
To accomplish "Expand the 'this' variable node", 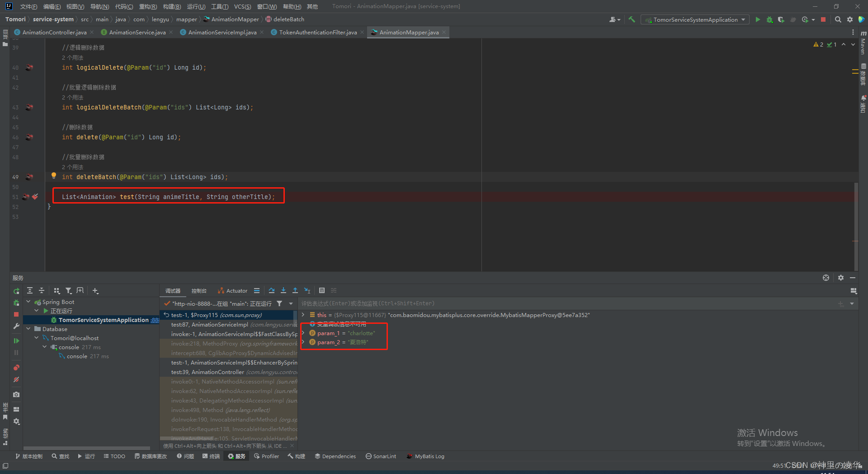I will pyautogui.click(x=303, y=315).
